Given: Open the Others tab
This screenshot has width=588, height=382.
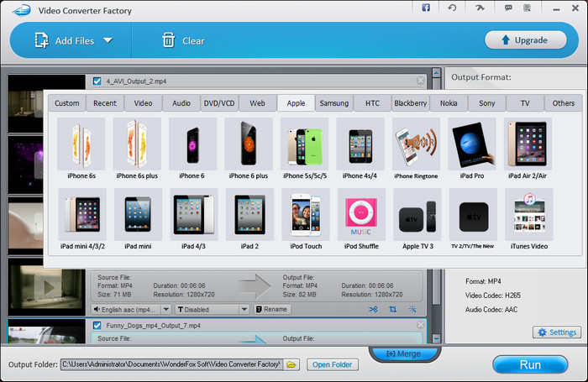Looking at the screenshot, I should (564, 103).
